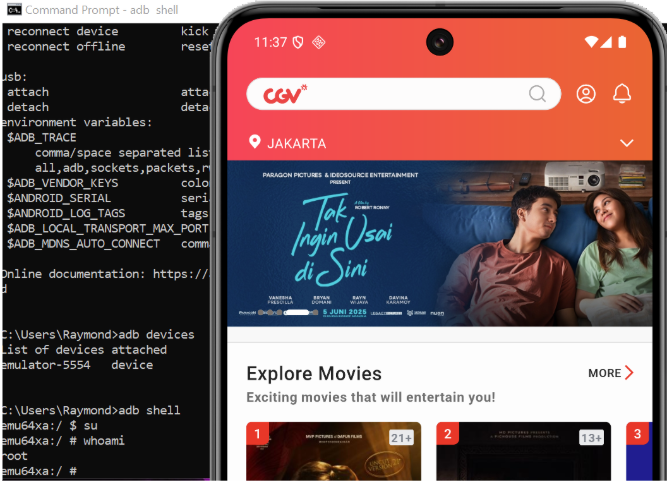Screen dimensions: 670x481
Task: Click the final terminal prompt line
Action: pos(39,471)
